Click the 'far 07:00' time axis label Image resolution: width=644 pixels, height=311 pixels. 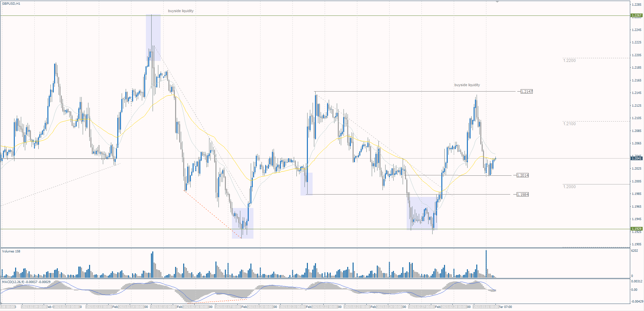(506, 307)
